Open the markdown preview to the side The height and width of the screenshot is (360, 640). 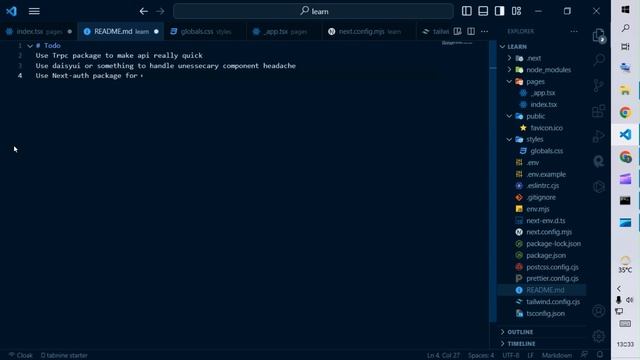coord(458,31)
